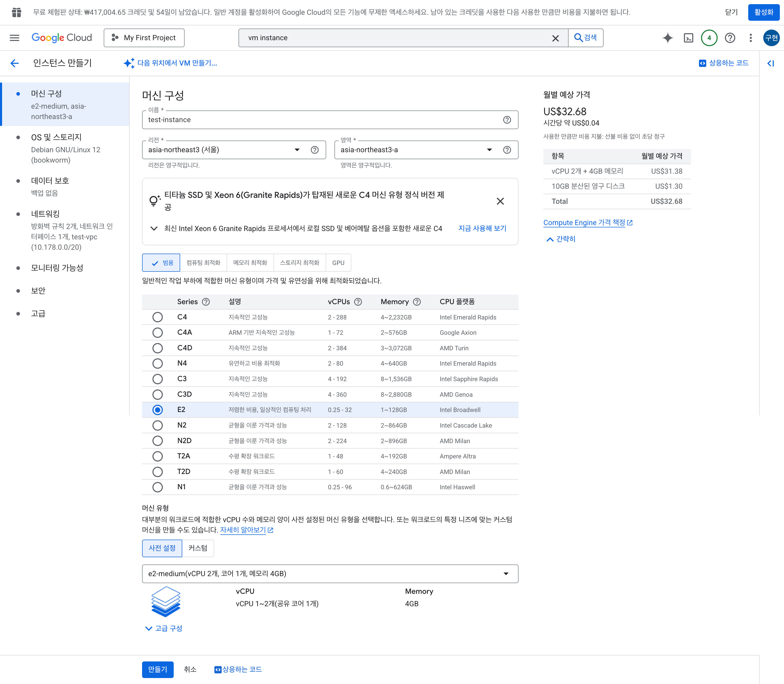The height and width of the screenshot is (684, 784).
Task: Switch to the 커스텀 machine type tab
Action: pos(198,548)
